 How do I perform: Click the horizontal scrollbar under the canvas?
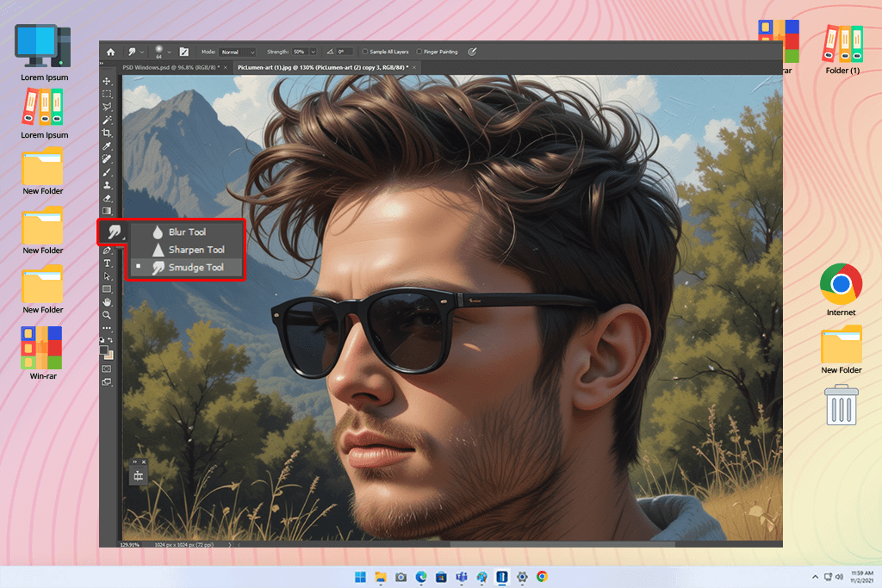click(x=562, y=544)
